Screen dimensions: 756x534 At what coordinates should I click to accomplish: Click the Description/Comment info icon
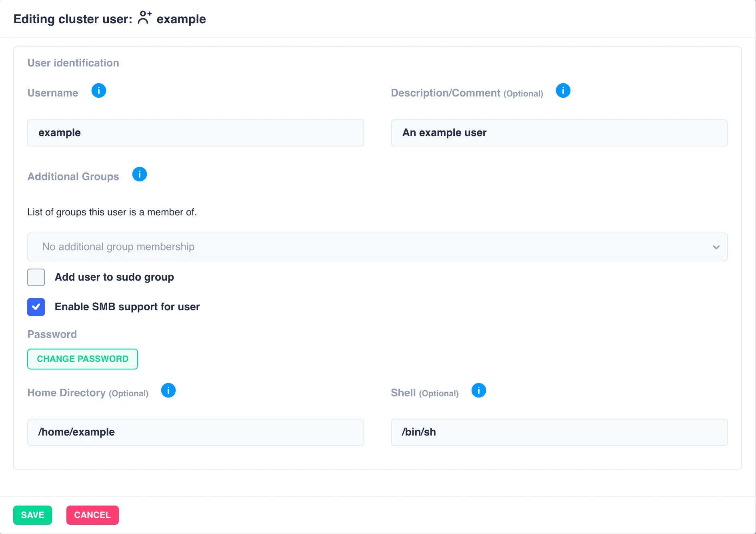point(563,91)
